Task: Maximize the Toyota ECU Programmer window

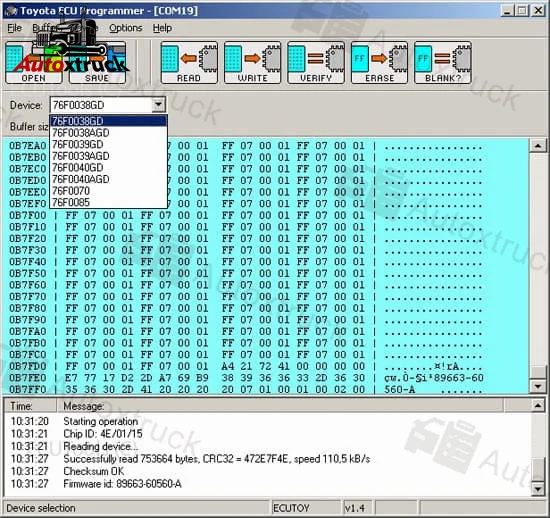Action: click(x=522, y=11)
